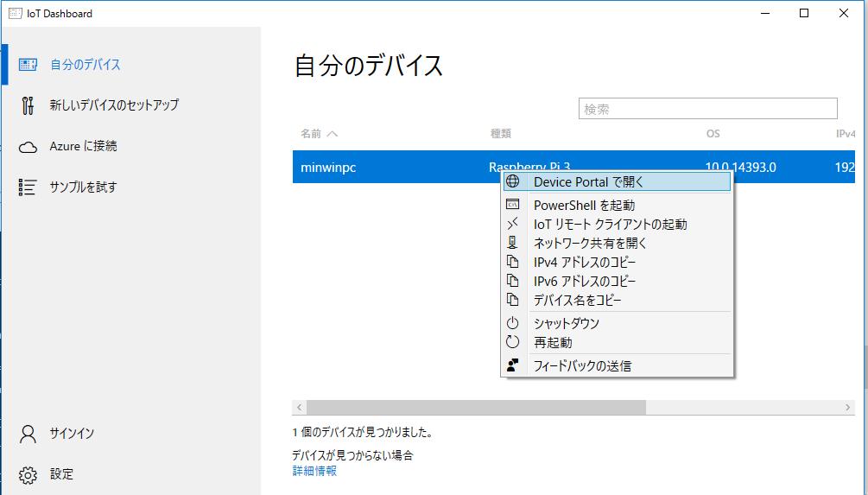Click the 検索 search field
Image resolution: width=868 pixels, height=495 pixels.
pos(708,109)
